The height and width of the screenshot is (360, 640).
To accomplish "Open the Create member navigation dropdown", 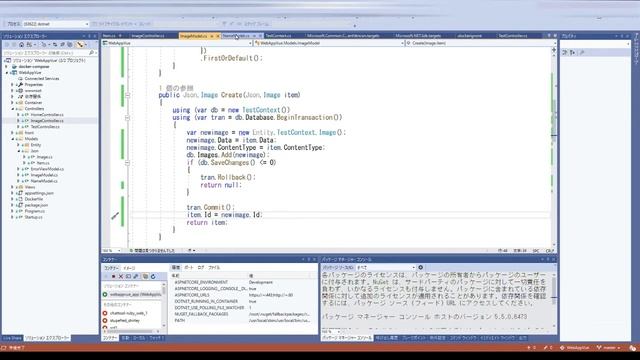I will click(x=554, y=43).
